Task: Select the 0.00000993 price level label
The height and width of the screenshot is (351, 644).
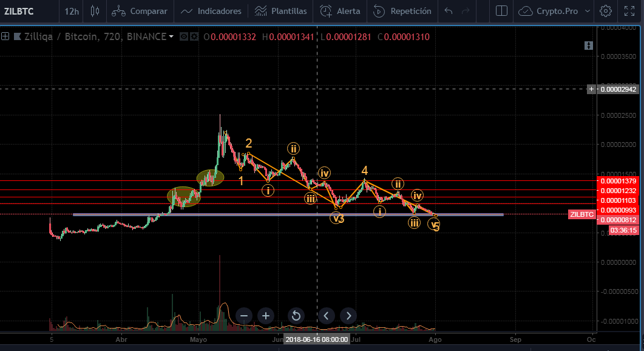Action: pos(618,211)
